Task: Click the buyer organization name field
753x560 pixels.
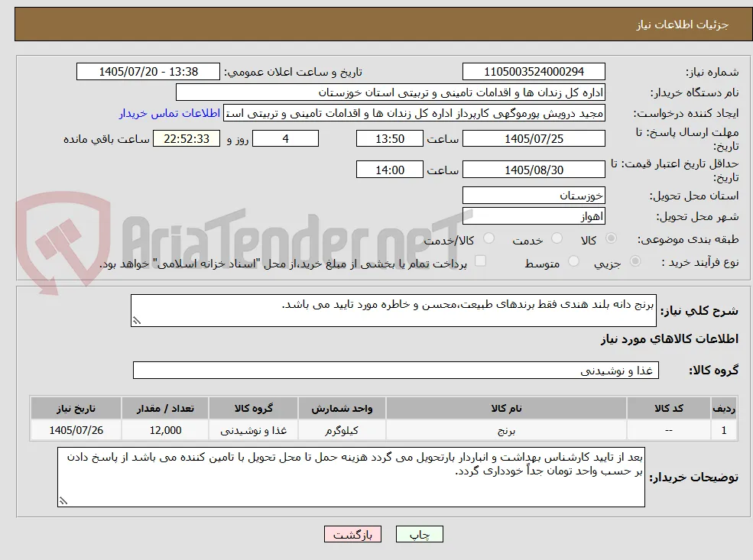Action: tap(390, 92)
